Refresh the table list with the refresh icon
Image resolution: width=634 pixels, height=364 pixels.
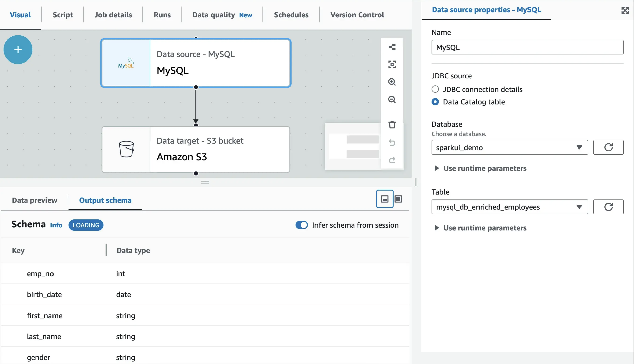pos(608,207)
